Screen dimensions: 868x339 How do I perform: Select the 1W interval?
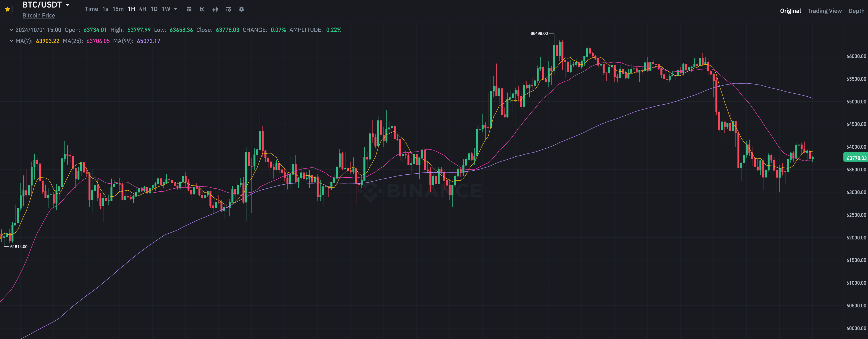[166, 9]
